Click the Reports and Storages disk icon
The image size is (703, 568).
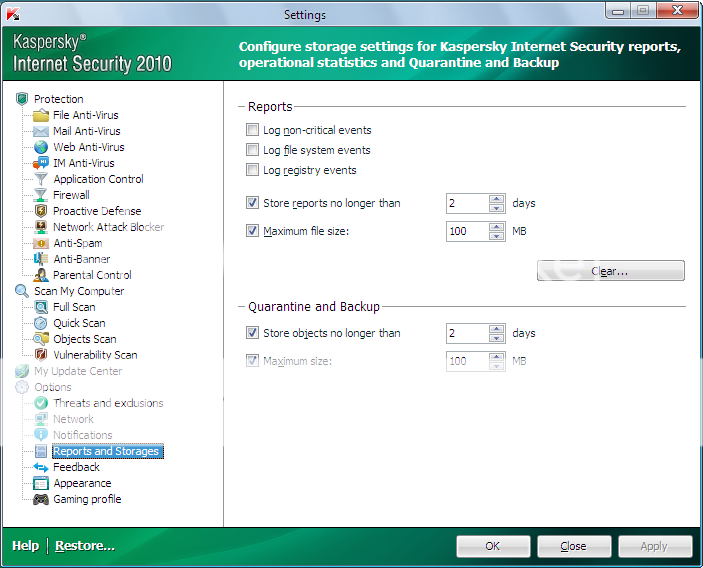(x=41, y=451)
